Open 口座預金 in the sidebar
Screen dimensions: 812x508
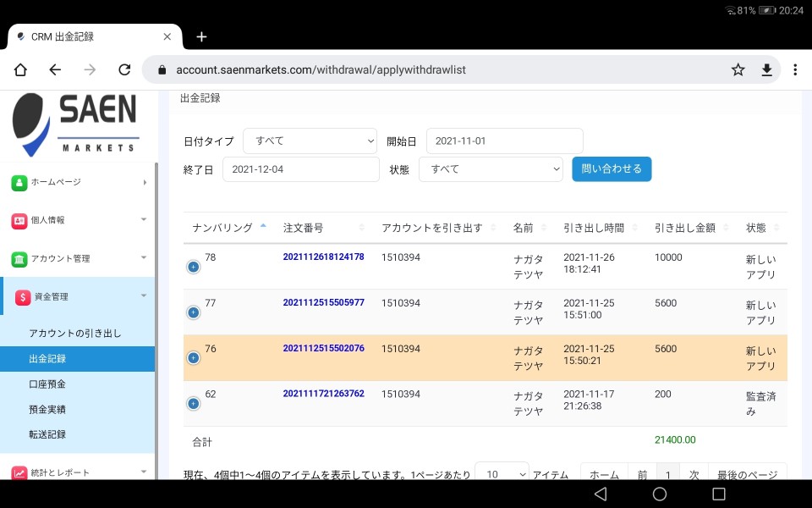click(x=47, y=384)
